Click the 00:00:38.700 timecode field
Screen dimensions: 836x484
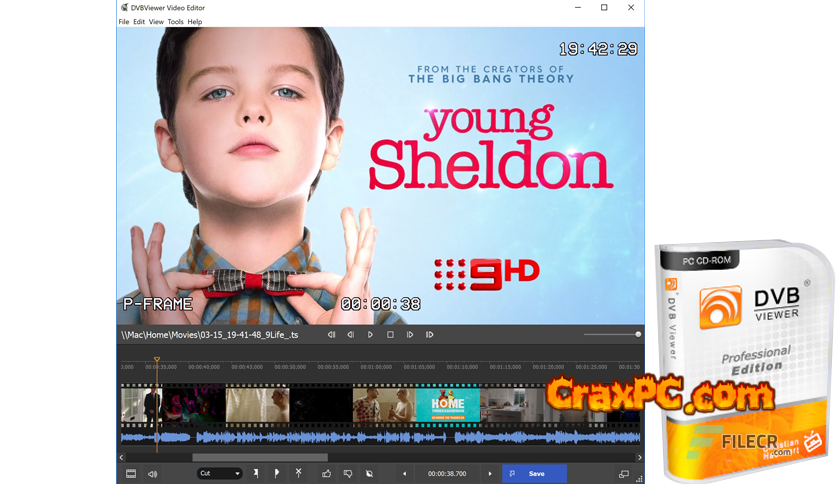tap(447, 473)
